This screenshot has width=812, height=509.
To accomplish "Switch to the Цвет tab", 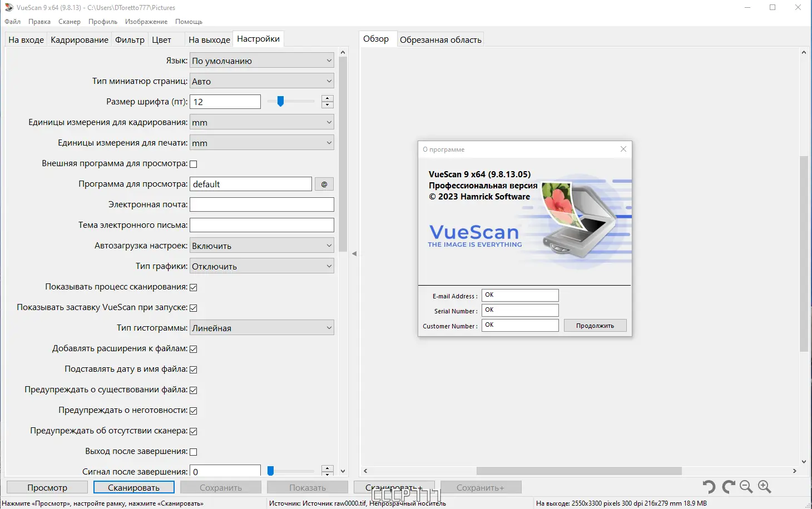I will pos(161,39).
